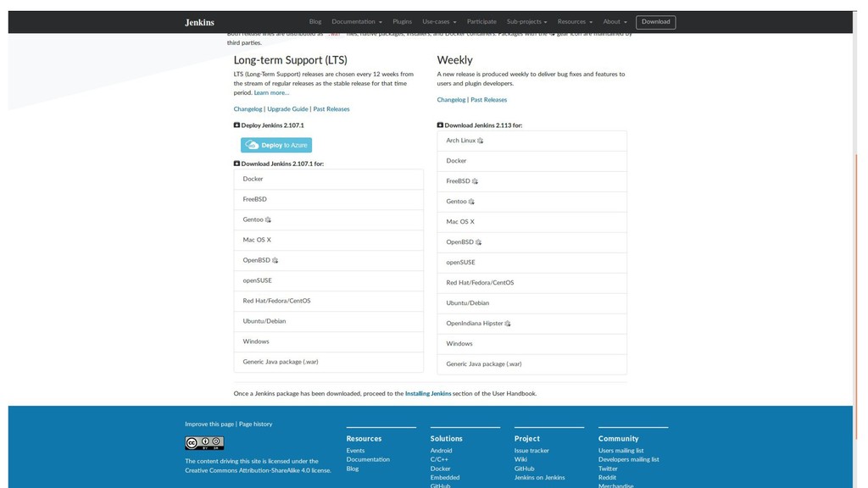Open Embedded in footer Solutions
The image size is (868, 488).
point(444,478)
